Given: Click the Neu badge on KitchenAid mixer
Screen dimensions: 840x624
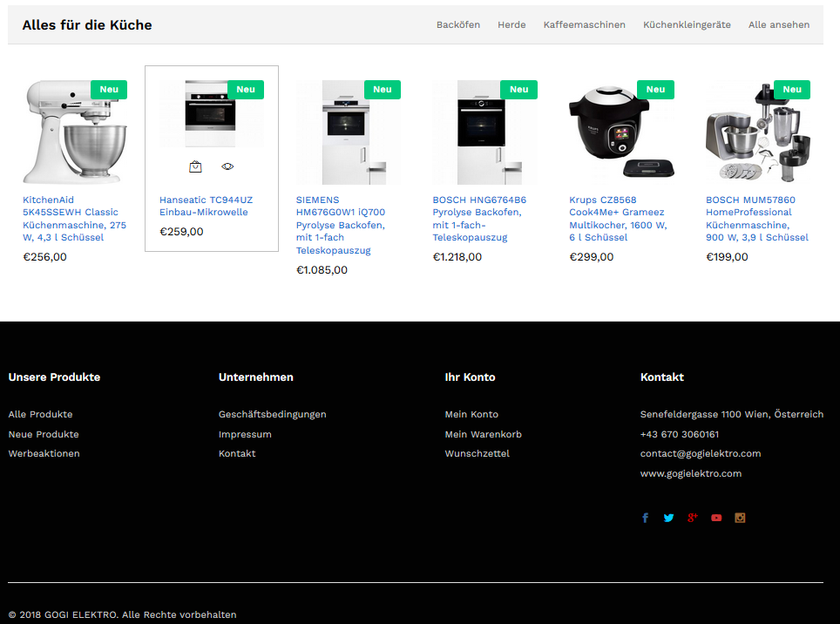Looking at the screenshot, I should (x=109, y=90).
